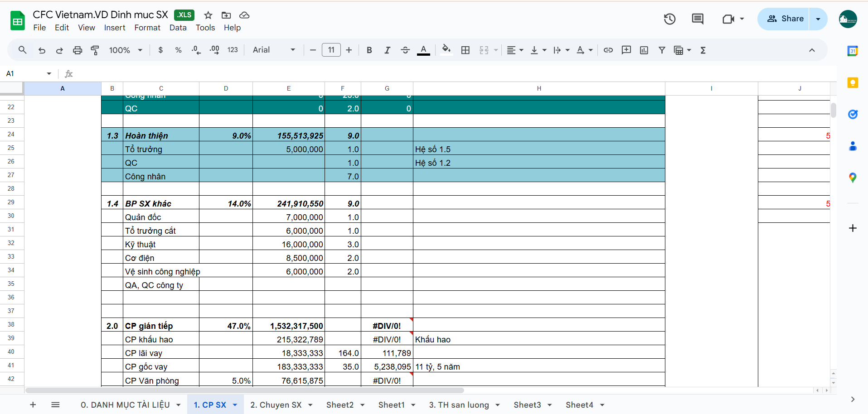Open the Insert link tool
This screenshot has height=414, width=868.
[x=608, y=50]
